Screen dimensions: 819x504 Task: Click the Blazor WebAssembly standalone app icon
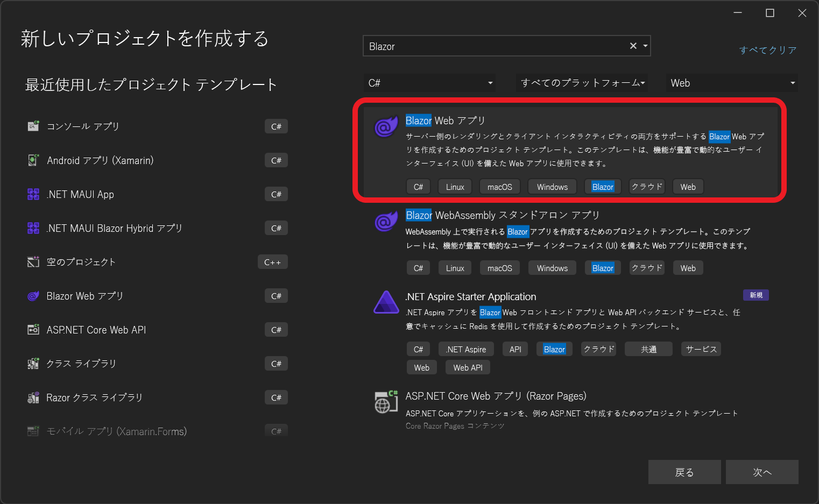(x=386, y=221)
